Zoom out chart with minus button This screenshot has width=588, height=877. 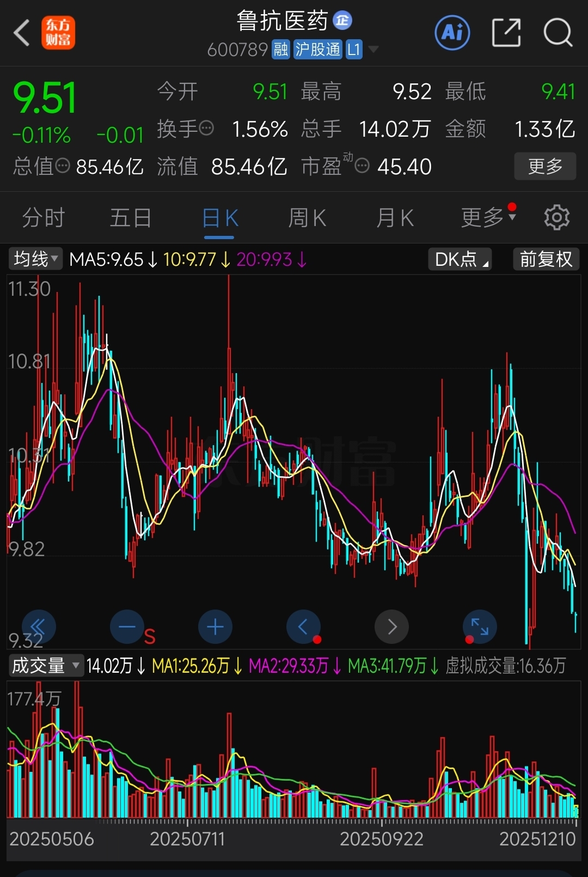[127, 626]
